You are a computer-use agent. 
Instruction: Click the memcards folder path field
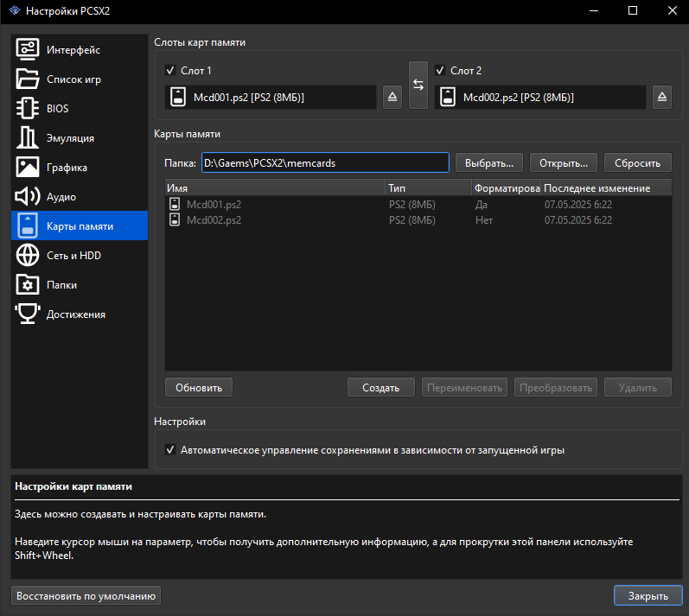(x=324, y=162)
